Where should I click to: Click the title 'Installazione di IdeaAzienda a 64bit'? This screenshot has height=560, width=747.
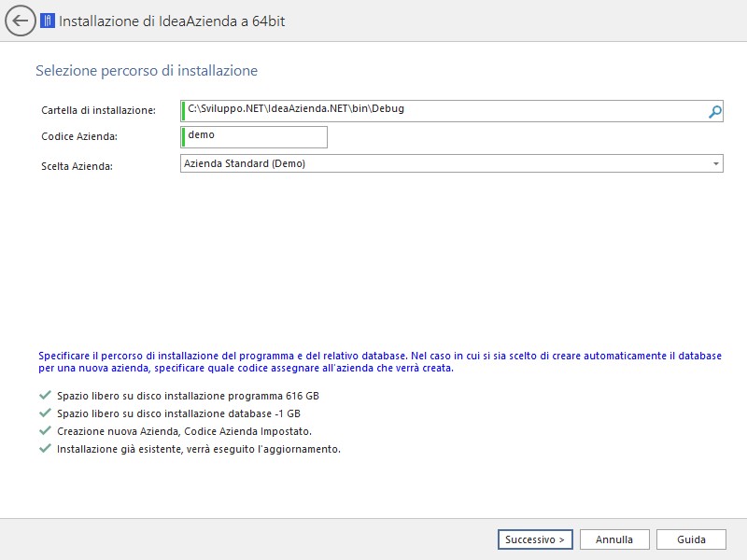(x=172, y=21)
